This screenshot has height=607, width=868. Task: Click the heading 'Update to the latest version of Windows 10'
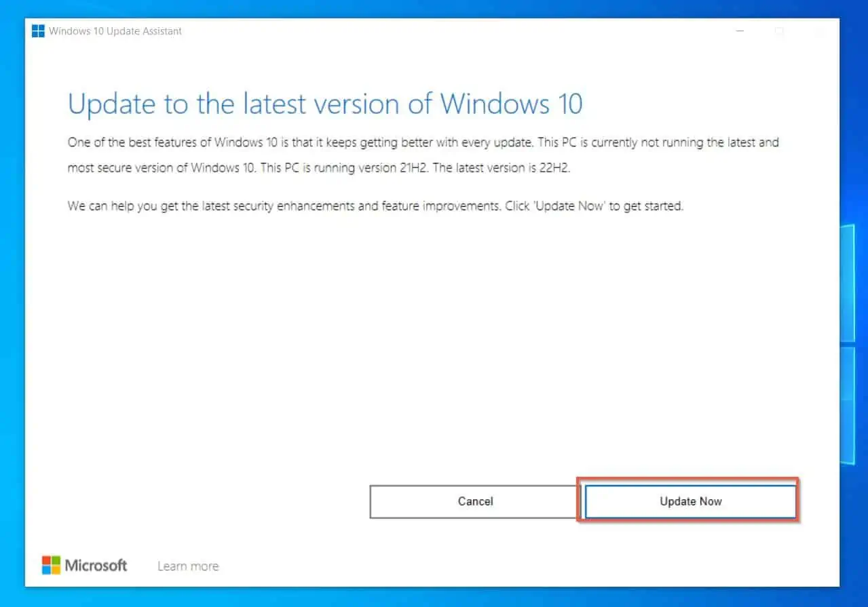point(325,104)
